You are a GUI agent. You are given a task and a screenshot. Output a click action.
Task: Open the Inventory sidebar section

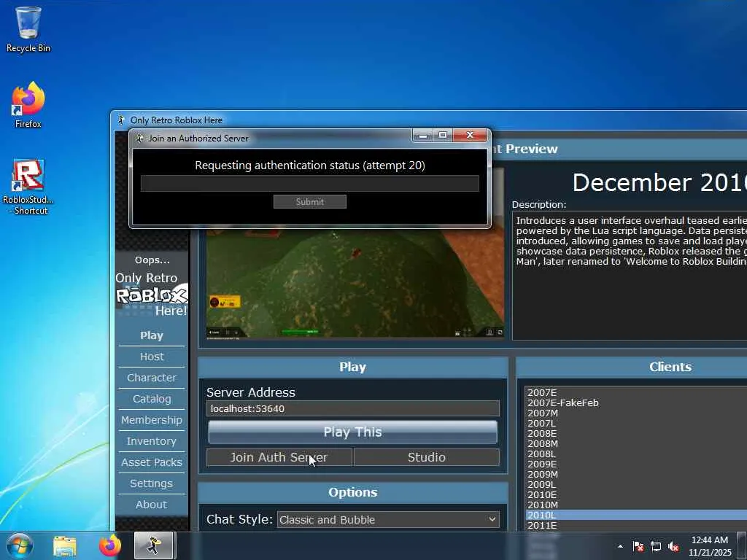click(x=152, y=441)
